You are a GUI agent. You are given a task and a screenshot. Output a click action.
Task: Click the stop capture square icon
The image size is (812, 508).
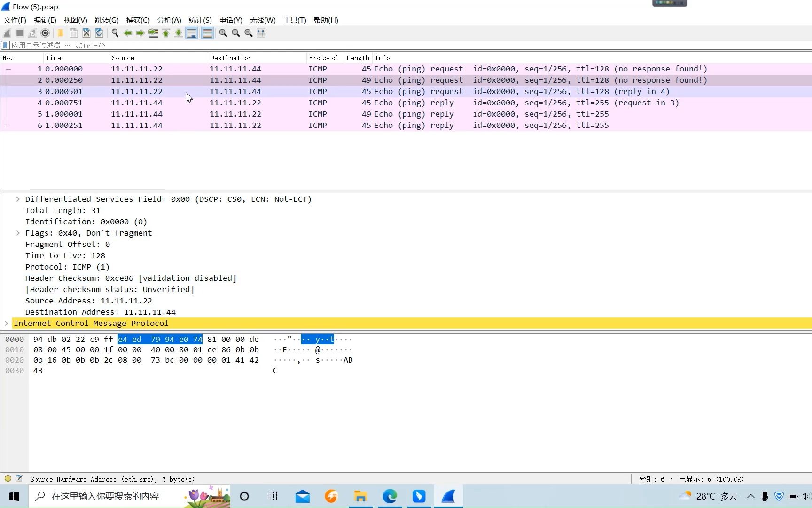20,33
